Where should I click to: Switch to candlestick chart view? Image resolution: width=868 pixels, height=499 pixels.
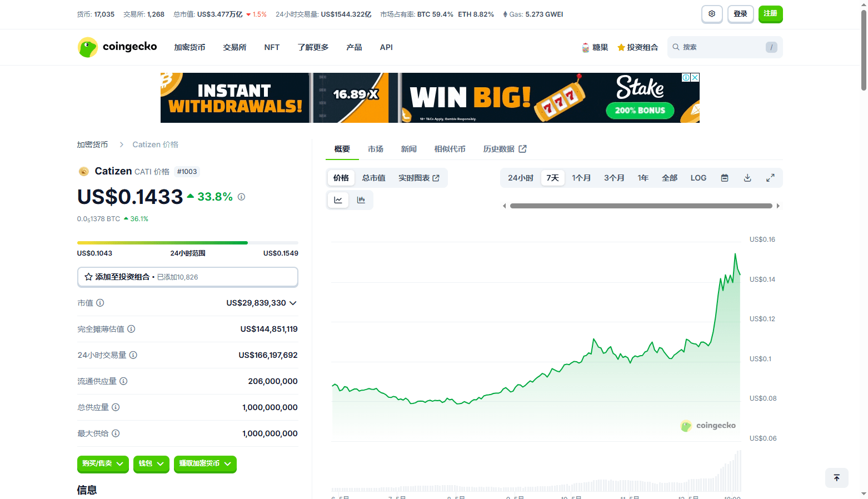click(361, 200)
